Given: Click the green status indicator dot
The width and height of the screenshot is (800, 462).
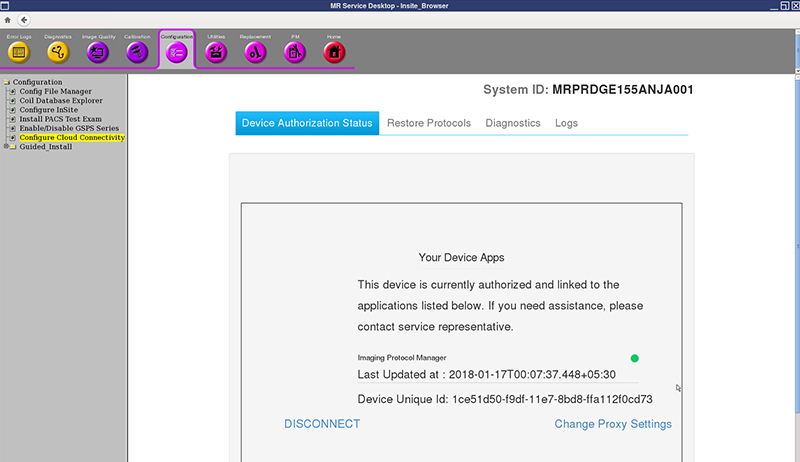Looking at the screenshot, I should pos(634,358).
